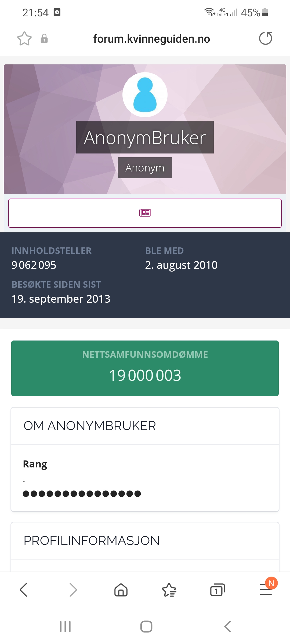Open the browser hamburger menu
Image resolution: width=290 pixels, height=644 pixels.
click(266, 590)
